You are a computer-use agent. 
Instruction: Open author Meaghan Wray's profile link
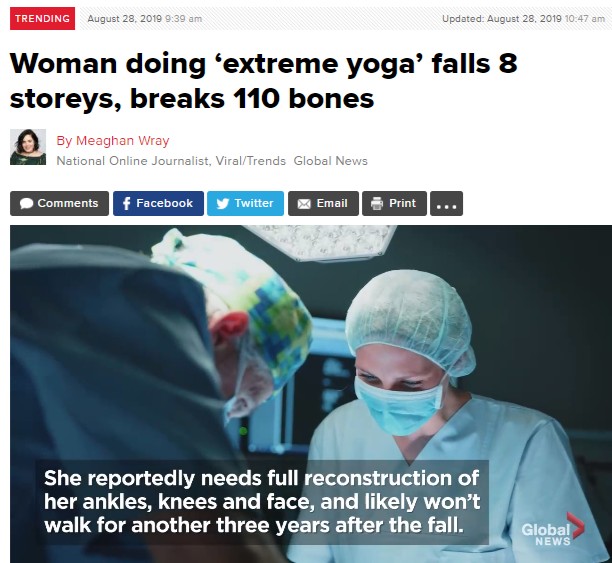point(113,141)
